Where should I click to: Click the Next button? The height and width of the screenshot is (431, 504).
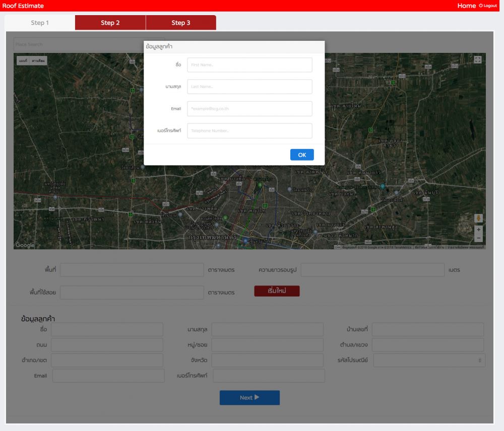[249, 398]
